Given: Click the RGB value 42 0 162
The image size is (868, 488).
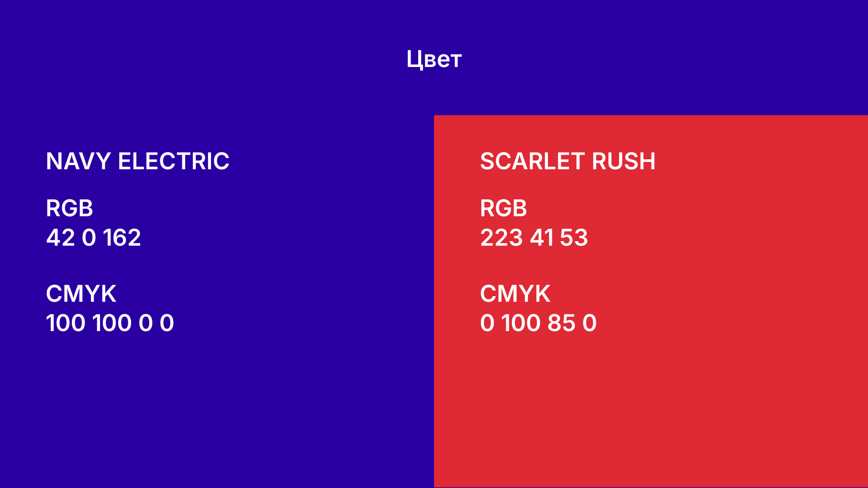Looking at the screenshot, I should (93, 238).
